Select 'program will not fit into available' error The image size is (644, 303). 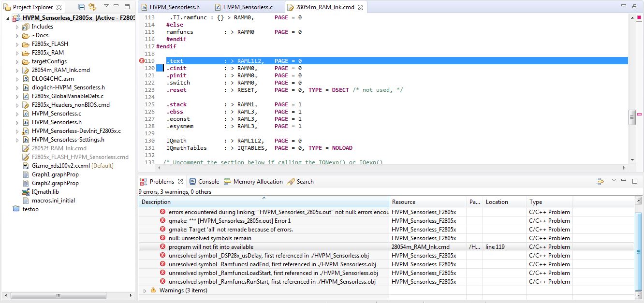point(211,247)
